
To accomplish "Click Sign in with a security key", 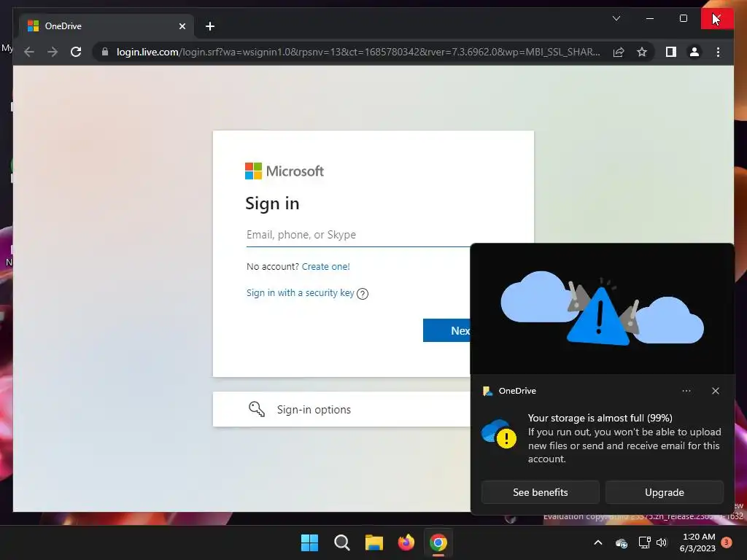I will point(300,293).
